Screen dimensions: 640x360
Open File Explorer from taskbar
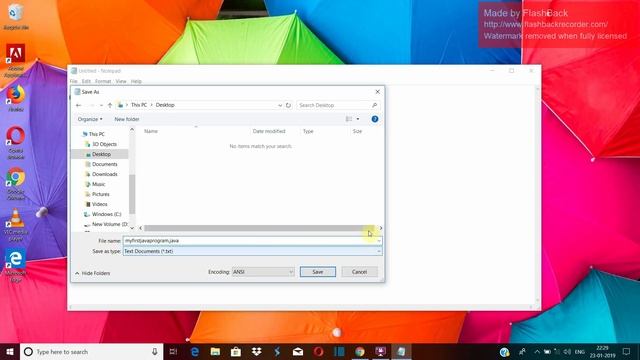pyautogui.click(x=216, y=352)
